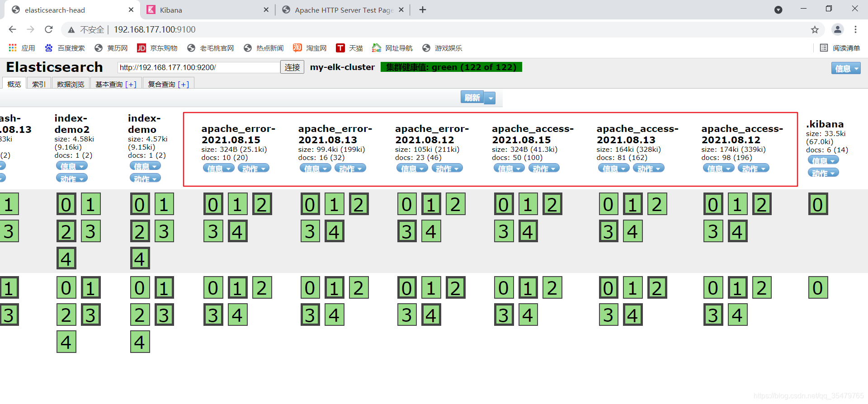Bookmark this page with the star icon

click(815, 30)
